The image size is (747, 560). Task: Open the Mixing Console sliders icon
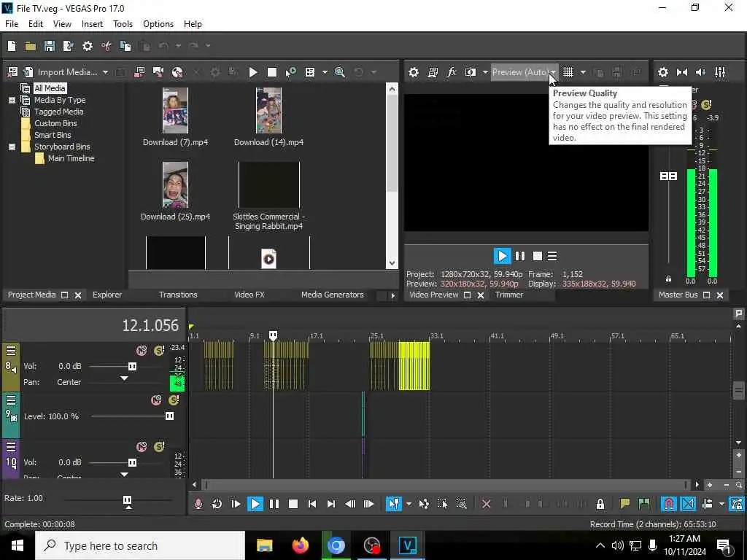click(720, 72)
